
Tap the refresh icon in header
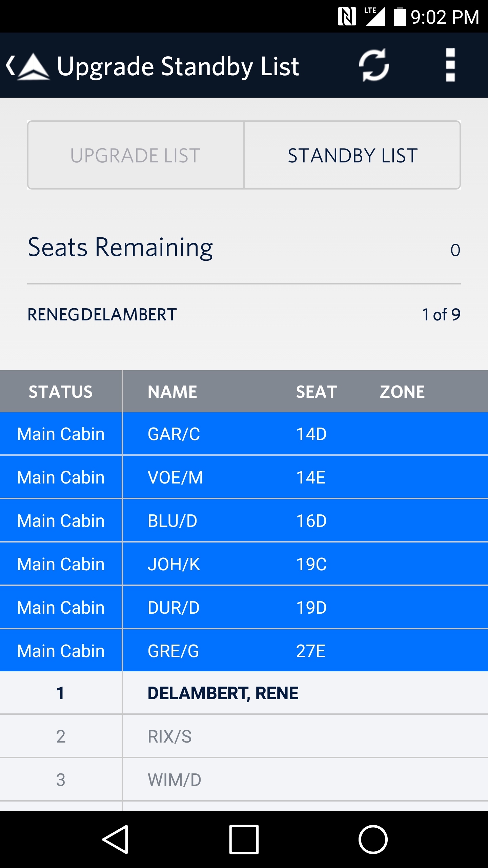tap(374, 65)
